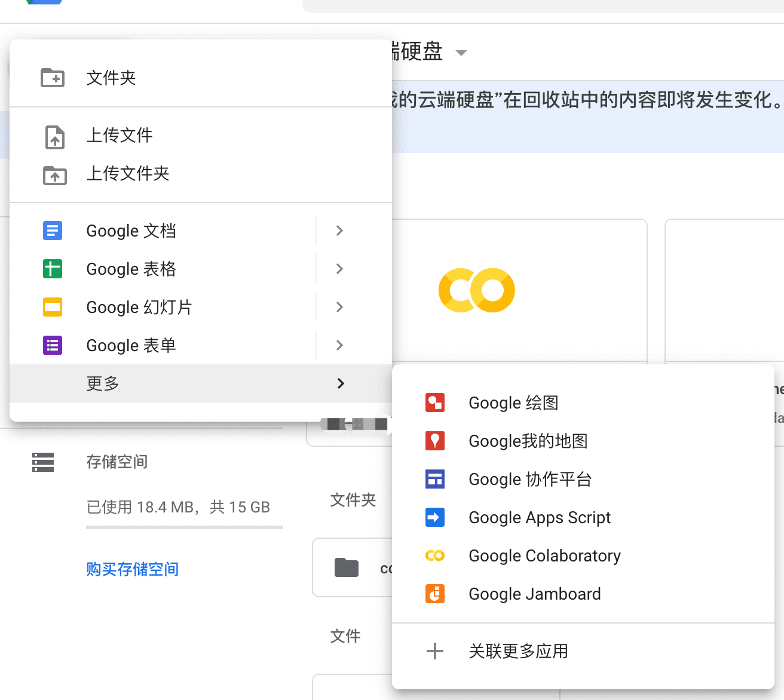
Task: Choose 上传文件 menu entry
Action: click(201, 135)
